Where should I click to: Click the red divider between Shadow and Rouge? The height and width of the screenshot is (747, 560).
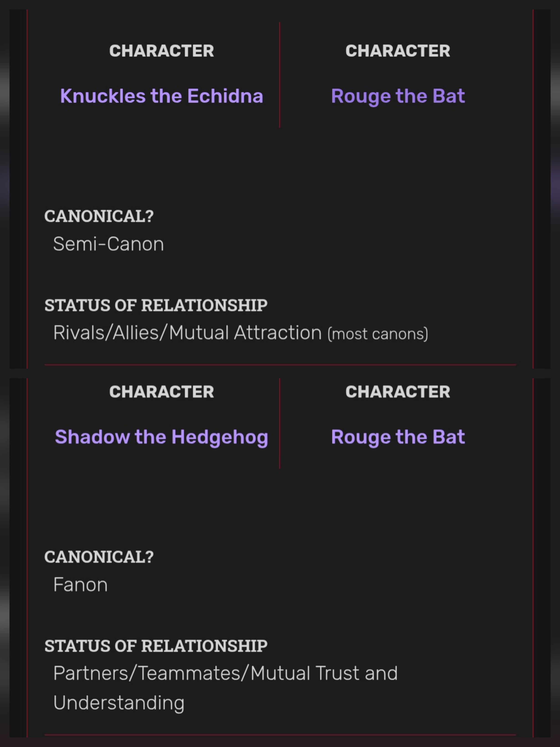[x=280, y=423]
